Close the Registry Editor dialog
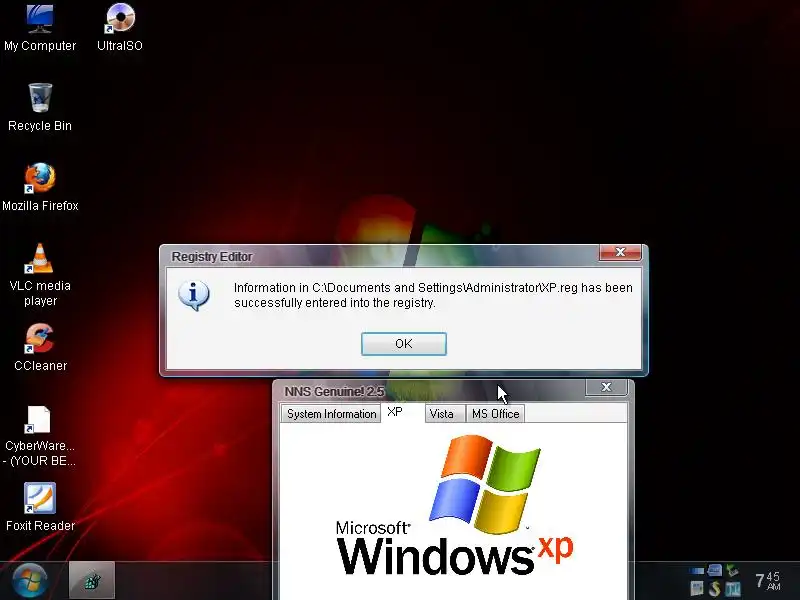 pos(620,252)
